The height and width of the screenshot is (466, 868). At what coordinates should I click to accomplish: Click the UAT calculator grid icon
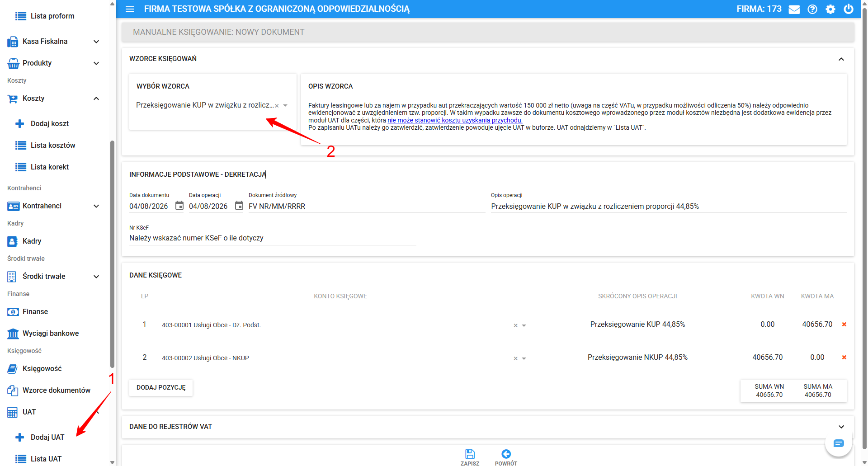pos(12,412)
